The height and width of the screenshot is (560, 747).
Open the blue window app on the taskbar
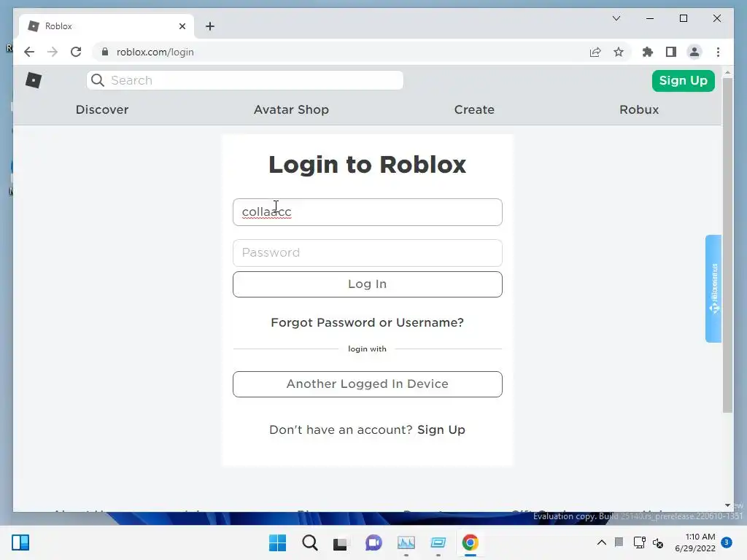(438, 542)
